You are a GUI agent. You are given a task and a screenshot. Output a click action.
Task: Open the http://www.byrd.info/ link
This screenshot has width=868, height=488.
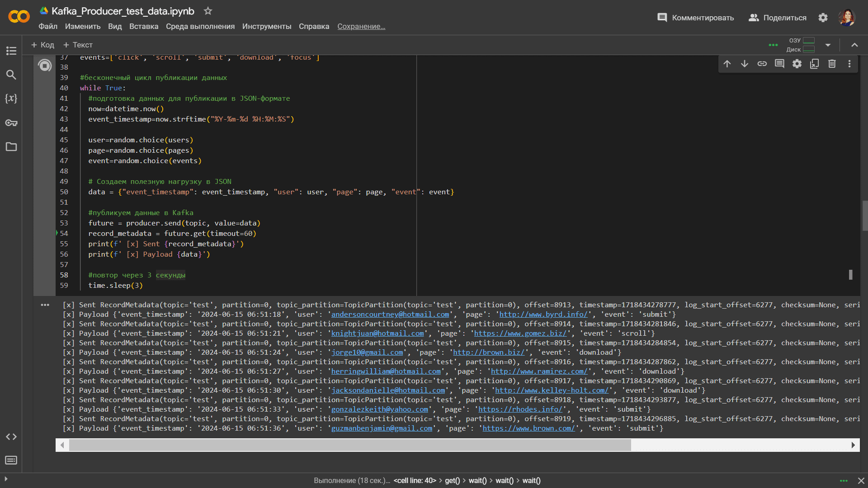[543, 314]
